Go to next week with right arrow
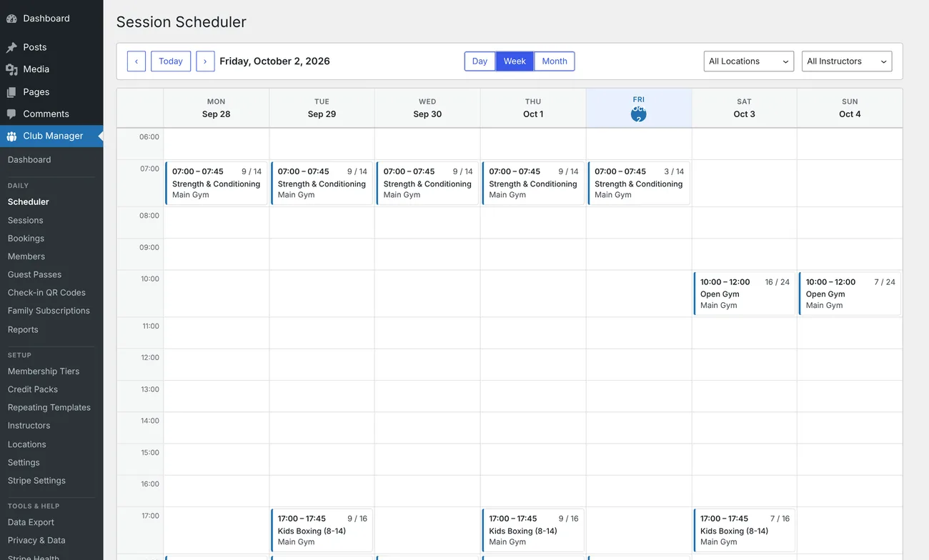 pyautogui.click(x=205, y=61)
